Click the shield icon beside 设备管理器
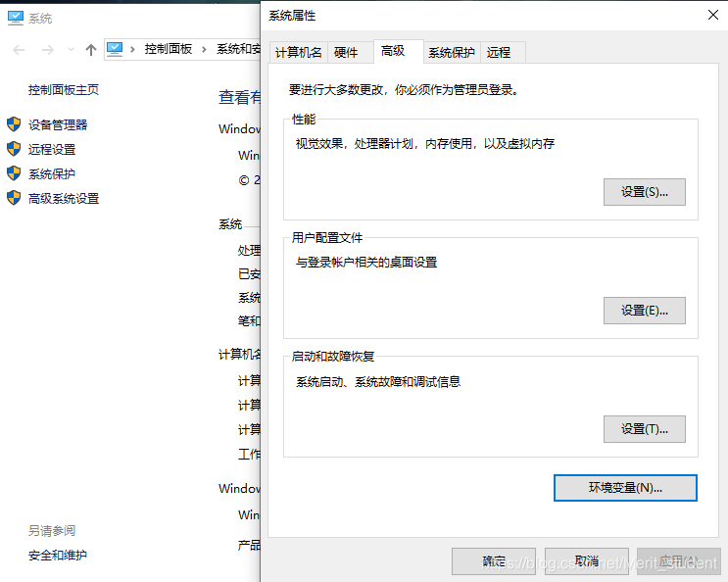The image size is (728, 582). (x=14, y=124)
